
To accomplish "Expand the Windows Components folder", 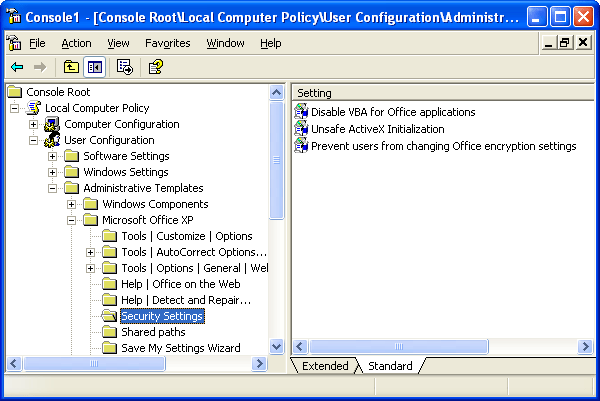I will coord(72,205).
